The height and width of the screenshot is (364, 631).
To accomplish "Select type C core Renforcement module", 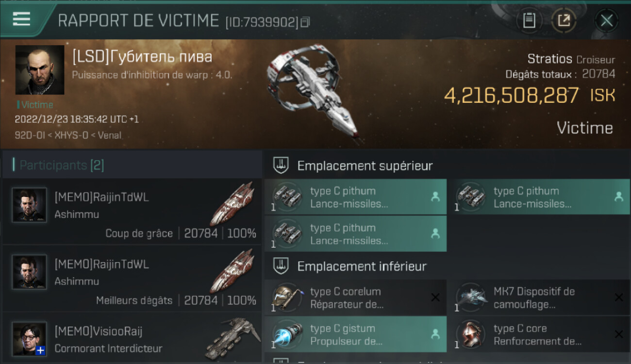I will 539,334.
